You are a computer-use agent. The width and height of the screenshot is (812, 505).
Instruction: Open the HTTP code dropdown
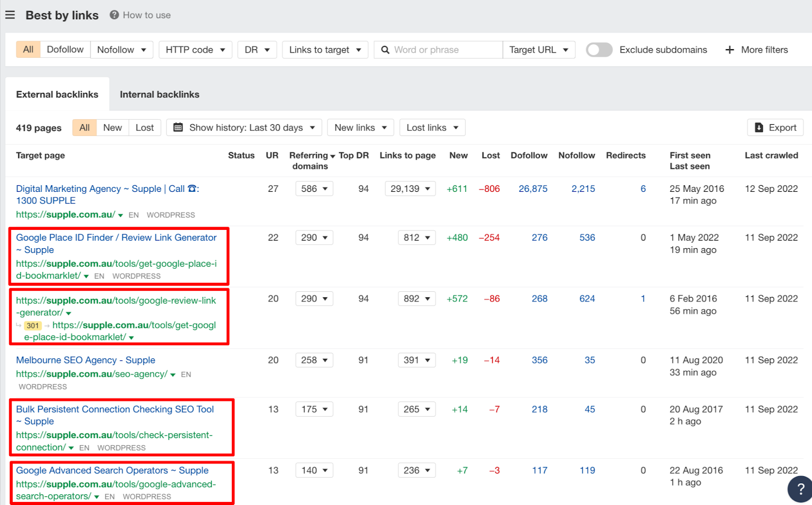tap(195, 50)
